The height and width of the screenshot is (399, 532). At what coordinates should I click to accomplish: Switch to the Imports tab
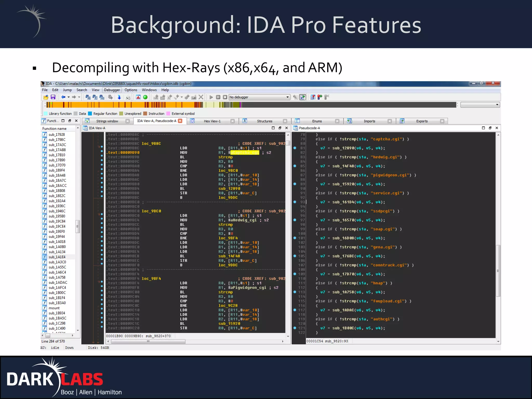pyautogui.click(x=369, y=121)
